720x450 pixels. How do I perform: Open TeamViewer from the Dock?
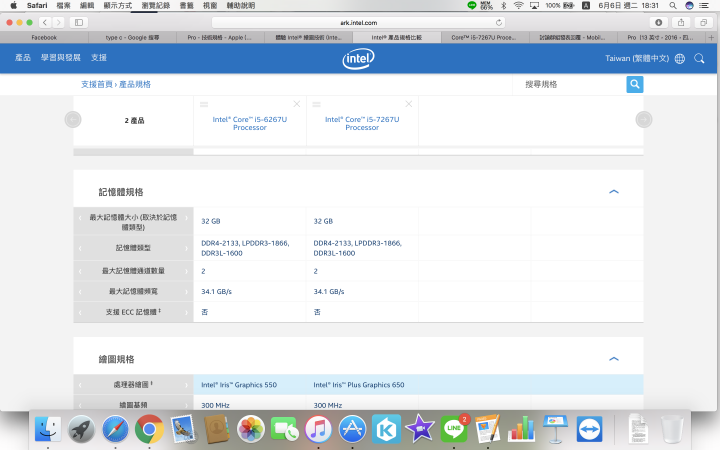[x=589, y=430]
